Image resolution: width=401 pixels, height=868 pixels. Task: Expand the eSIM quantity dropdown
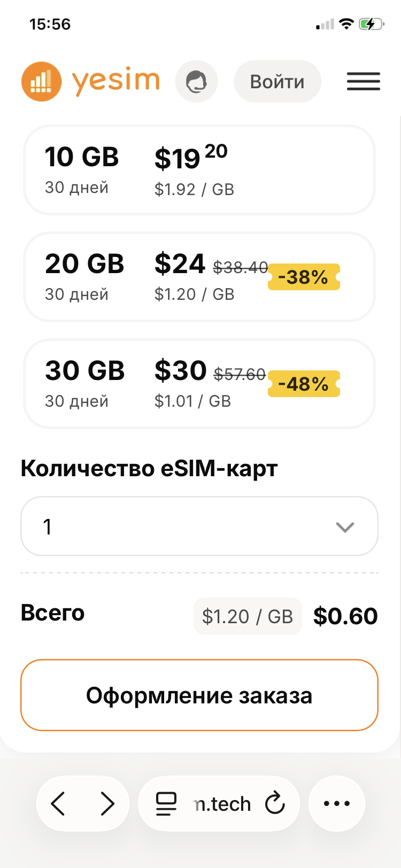click(199, 526)
